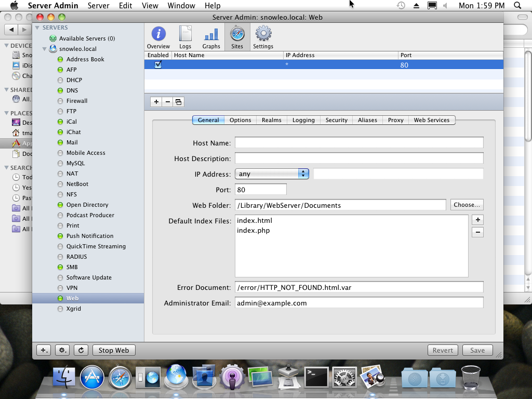Open System Preferences from the dock
532x399 pixels.
344,377
